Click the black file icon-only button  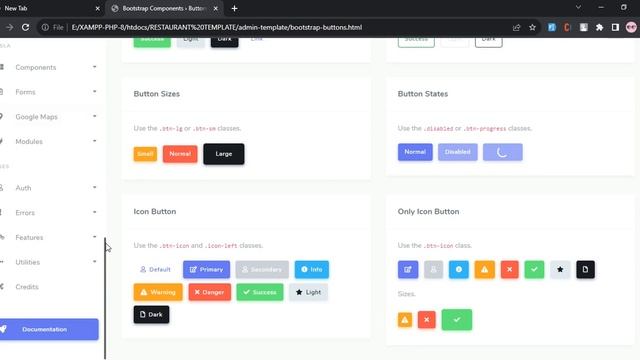(585, 269)
